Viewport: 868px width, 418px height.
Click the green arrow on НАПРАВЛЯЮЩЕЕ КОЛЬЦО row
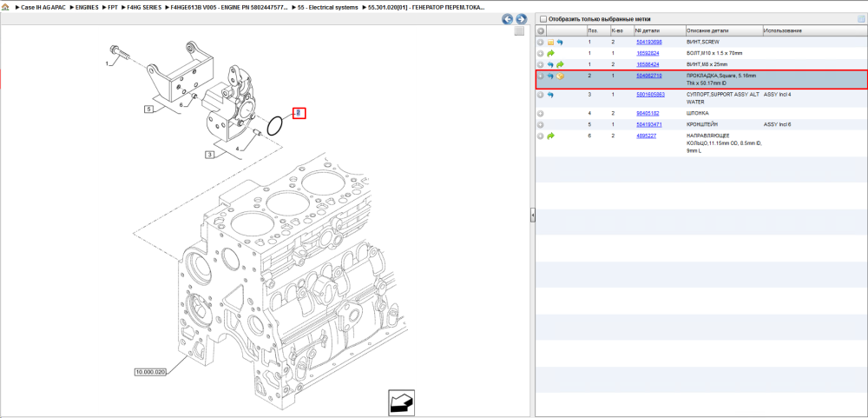click(x=551, y=136)
